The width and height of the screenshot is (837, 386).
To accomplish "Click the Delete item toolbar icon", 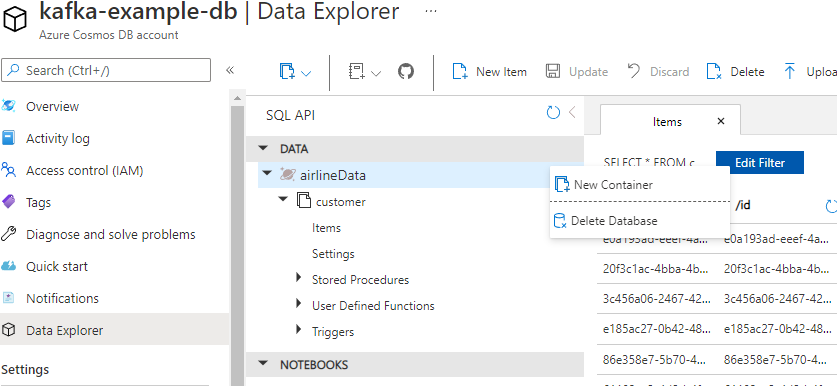I will click(714, 72).
